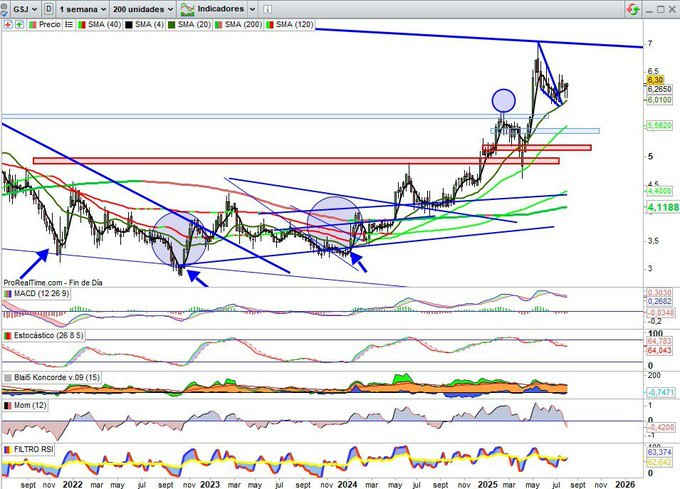This screenshot has height=489, width=680.
Task: Click the Precio color swatch
Action: click(x=33, y=25)
